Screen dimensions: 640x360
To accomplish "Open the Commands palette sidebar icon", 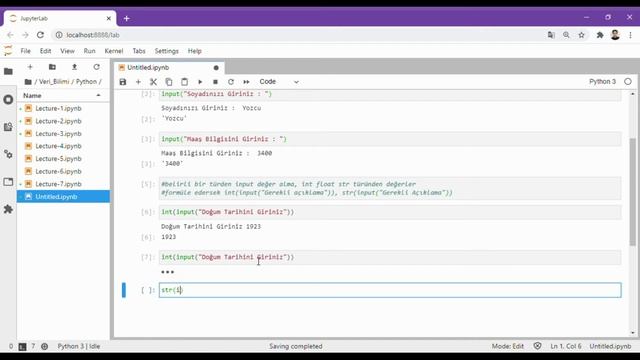I will [x=8, y=127].
